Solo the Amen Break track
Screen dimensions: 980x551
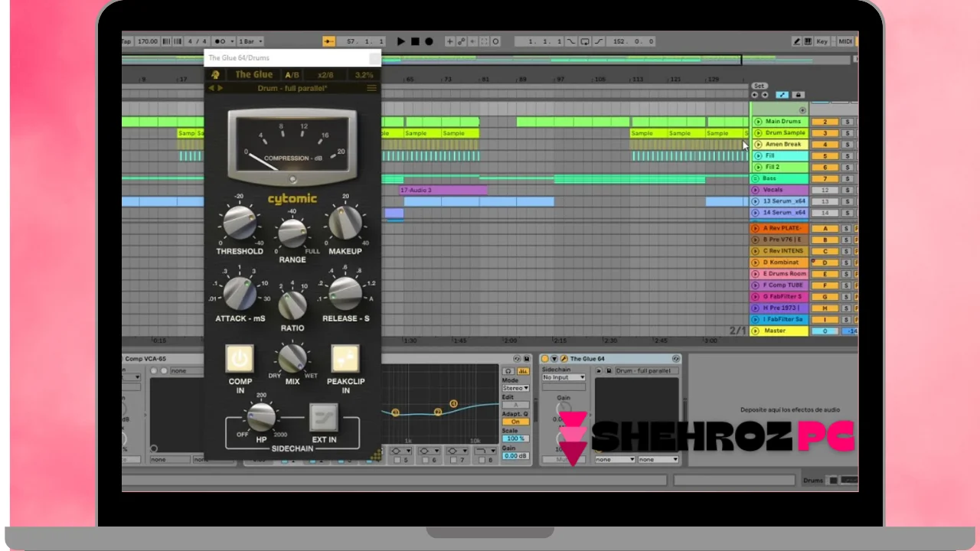847,145
